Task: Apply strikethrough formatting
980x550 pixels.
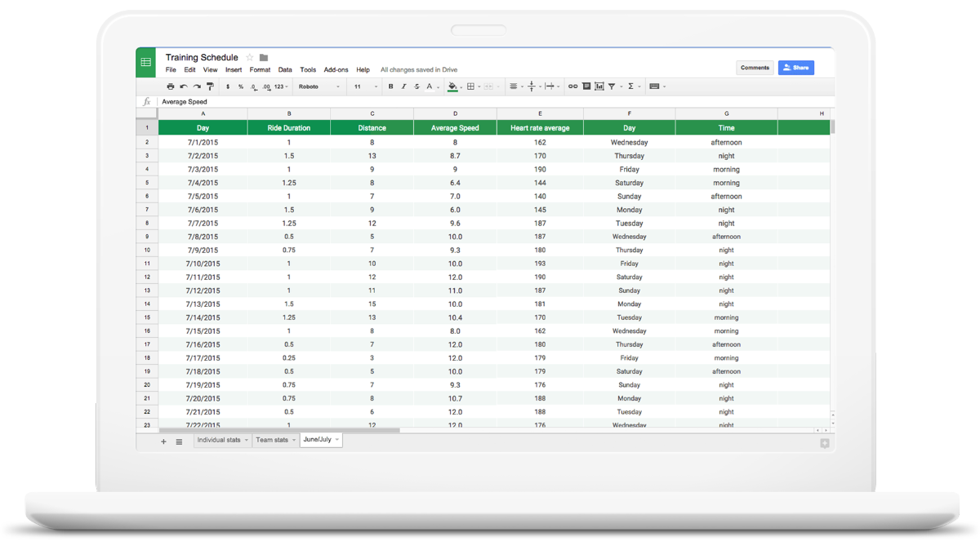Action: pos(416,86)
